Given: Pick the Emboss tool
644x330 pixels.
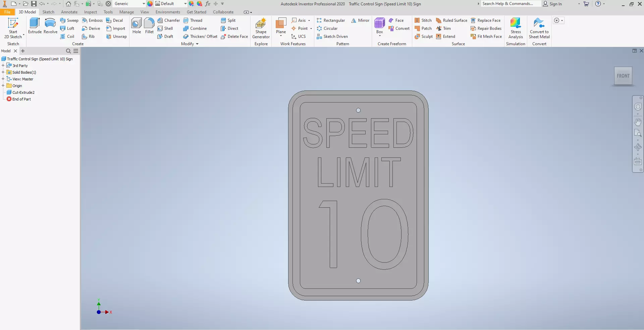Looking at the screenshot, I should [x=92, y=20].
